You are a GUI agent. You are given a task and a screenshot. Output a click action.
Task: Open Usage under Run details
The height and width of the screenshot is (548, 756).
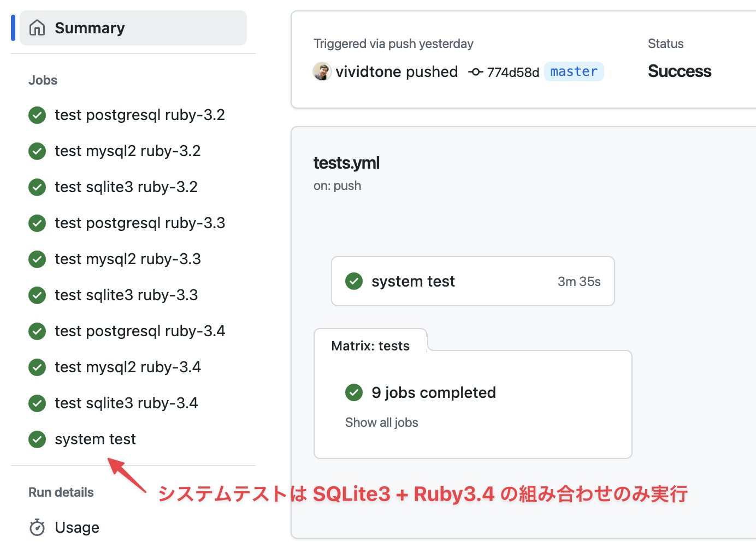tap(77, 527)
